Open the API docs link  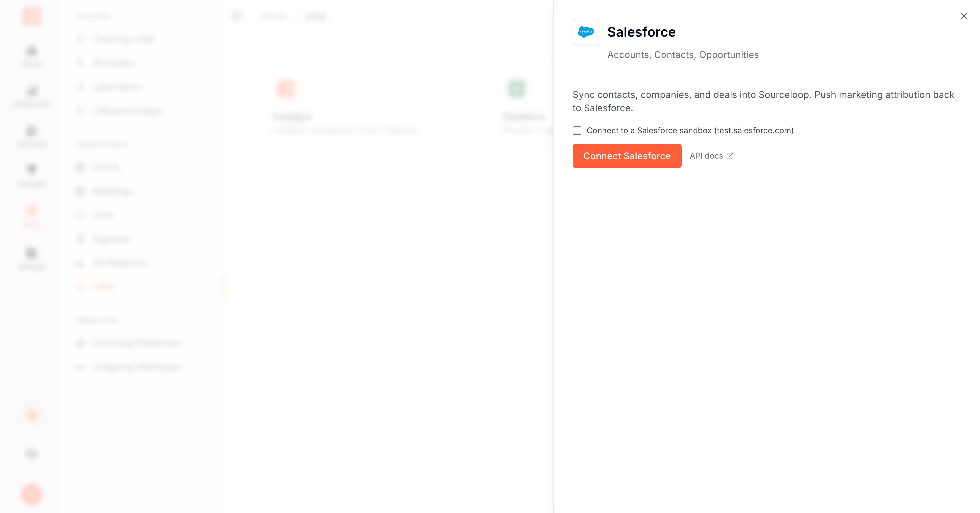click(x=711, y=156)
